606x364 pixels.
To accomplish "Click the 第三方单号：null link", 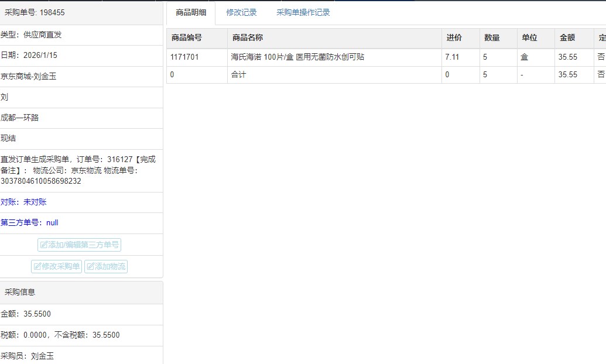I will point(29,222).
